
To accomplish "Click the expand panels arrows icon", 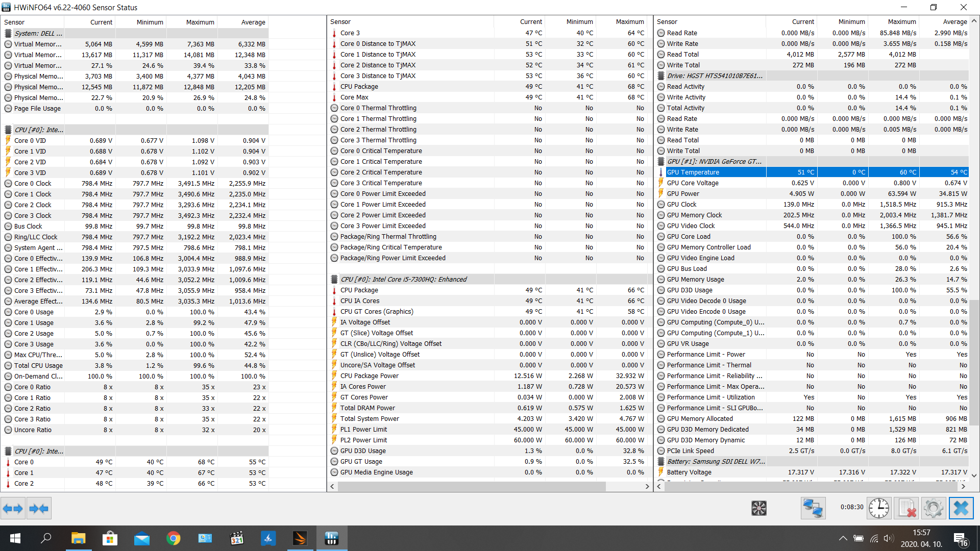I will coord(13,508).
